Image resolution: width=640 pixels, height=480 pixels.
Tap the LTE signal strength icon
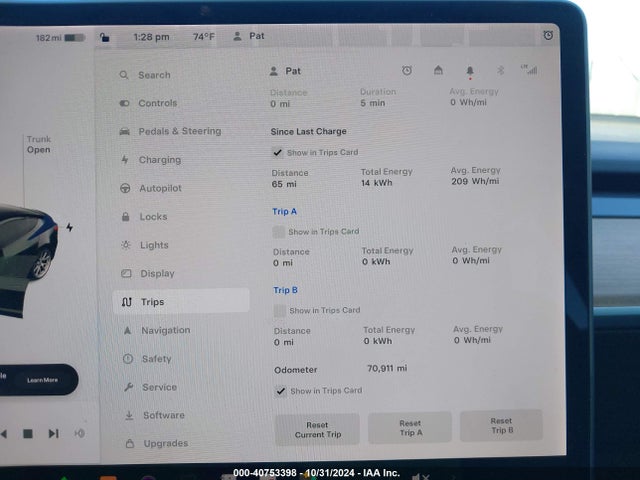click(529, 69)
